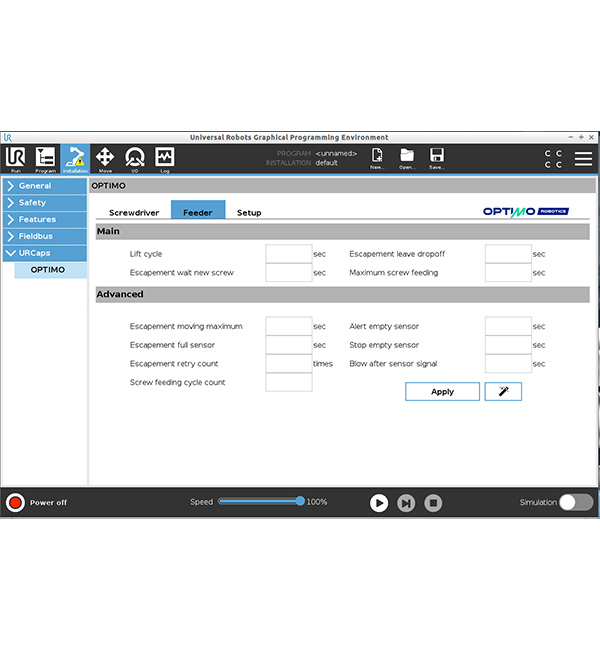600x650 pixels.
Task: Collapse the URCaps section
Action: [45, 253]
